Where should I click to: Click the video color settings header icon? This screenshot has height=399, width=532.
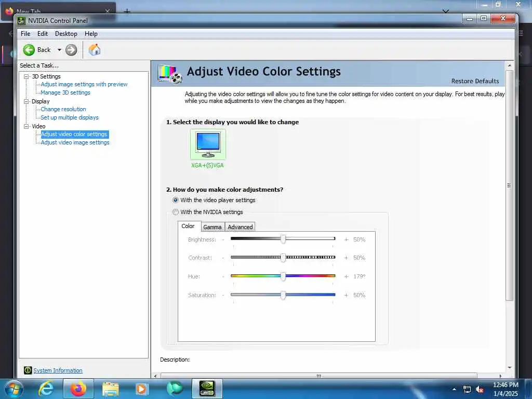170,74
